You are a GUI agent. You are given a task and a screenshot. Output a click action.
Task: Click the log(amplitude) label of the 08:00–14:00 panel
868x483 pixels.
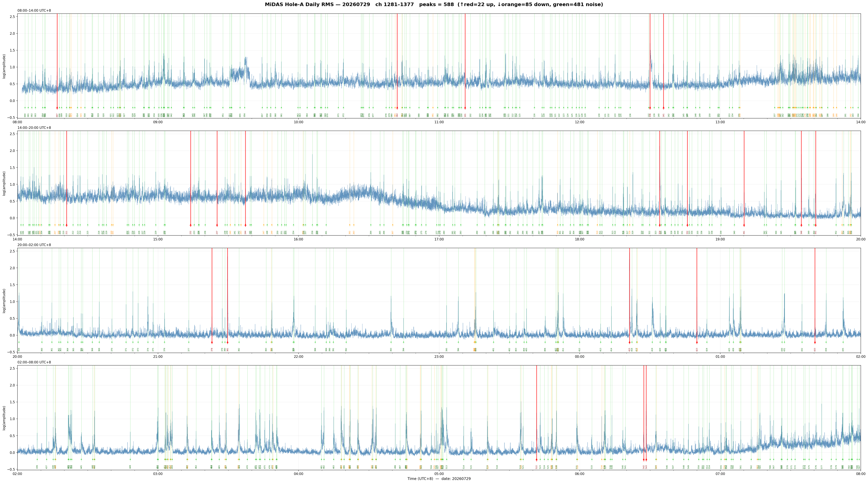coord(4,66)
